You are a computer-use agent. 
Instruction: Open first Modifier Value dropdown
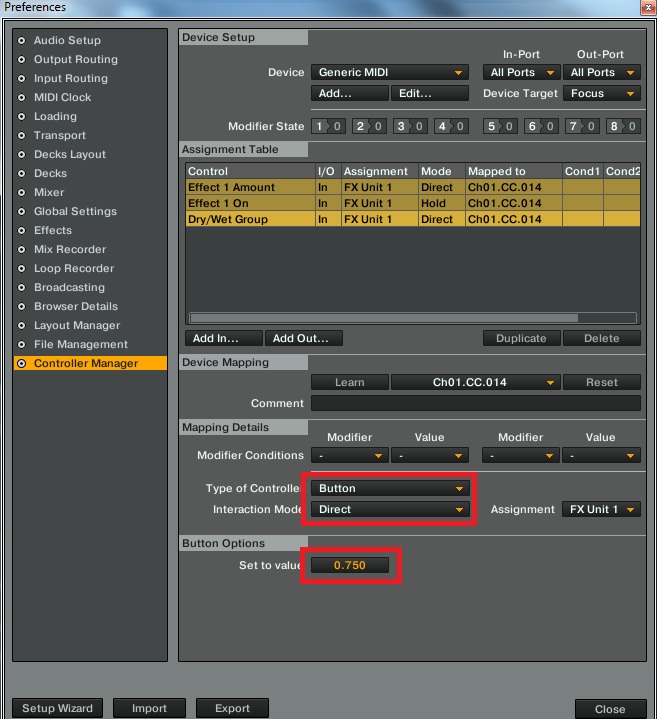pos(430,456)
